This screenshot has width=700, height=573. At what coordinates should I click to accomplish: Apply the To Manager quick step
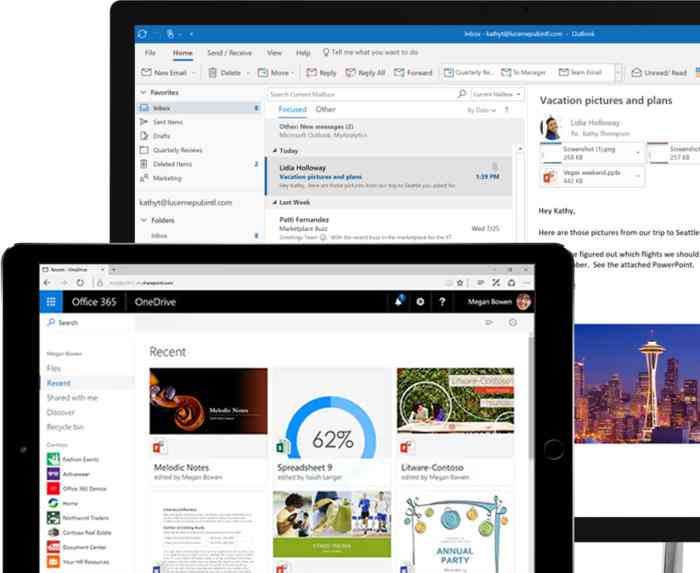(524, 72)
